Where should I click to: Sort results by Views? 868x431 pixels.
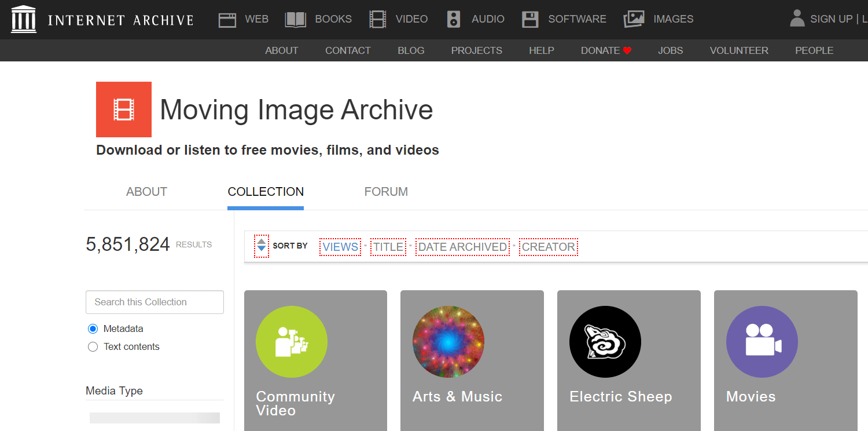point(340,247)
